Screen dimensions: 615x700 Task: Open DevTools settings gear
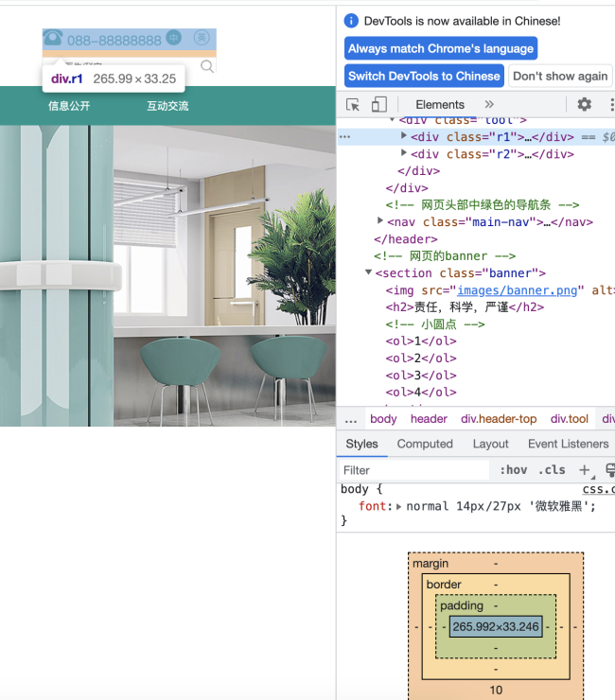tap(584, 104)
